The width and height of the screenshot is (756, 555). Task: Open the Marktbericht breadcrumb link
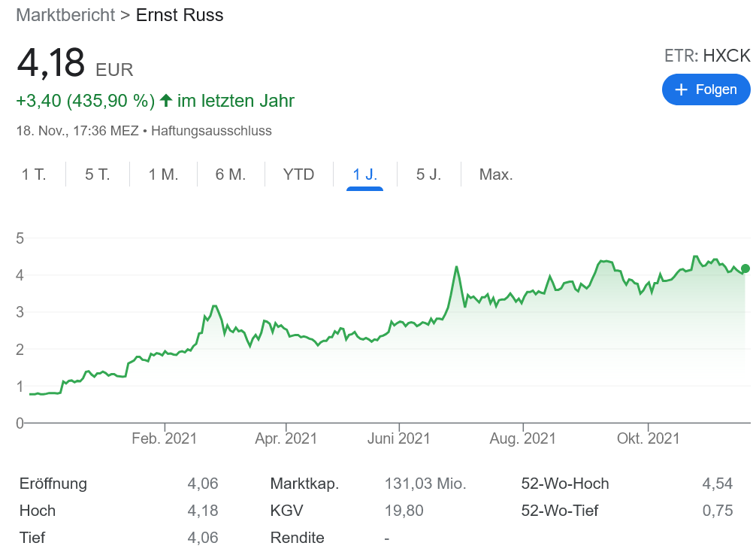pos(65,15)
